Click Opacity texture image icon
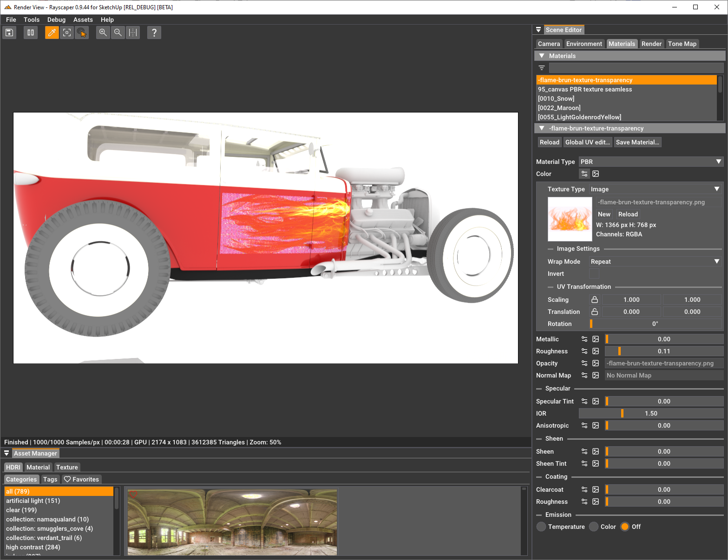Viewport: 728px width, 560px height. (596, 363)
